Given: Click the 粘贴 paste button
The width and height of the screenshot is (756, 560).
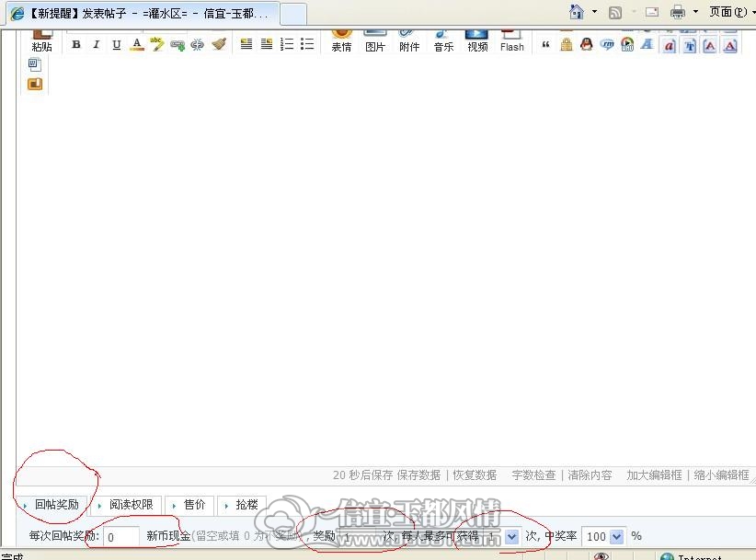Looking at the screenshot, I should (x=42, y=41).
